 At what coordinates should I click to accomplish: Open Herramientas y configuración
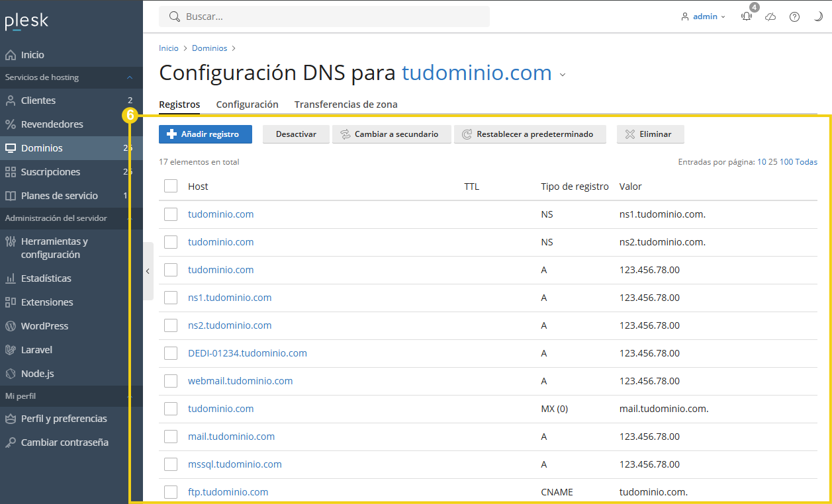71,248
